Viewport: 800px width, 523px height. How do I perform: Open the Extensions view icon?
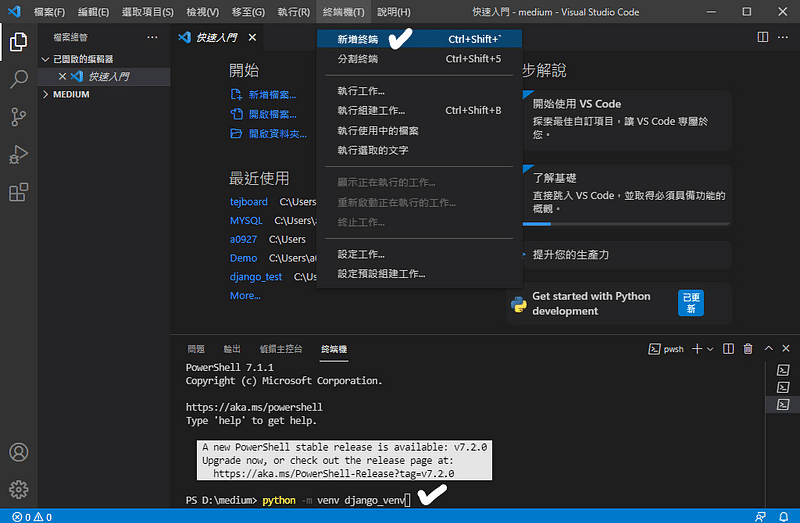[18, 192]
